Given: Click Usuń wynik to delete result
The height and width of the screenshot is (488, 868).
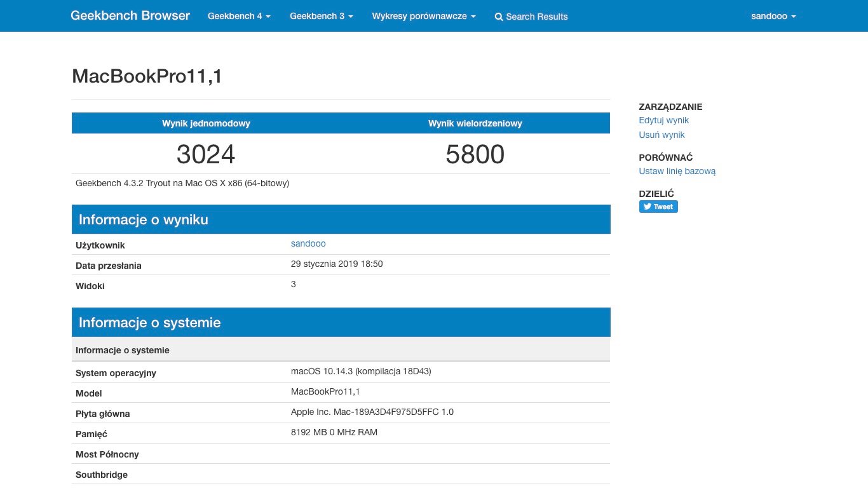Looking at the screenshot, I should click(x=661, y=135).
